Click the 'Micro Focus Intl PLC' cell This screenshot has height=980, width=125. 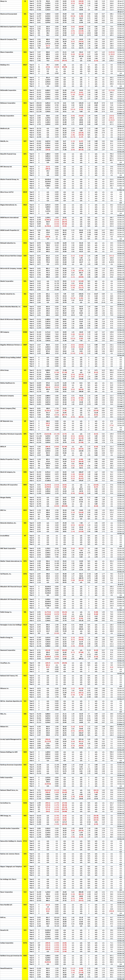pos(11,192)
